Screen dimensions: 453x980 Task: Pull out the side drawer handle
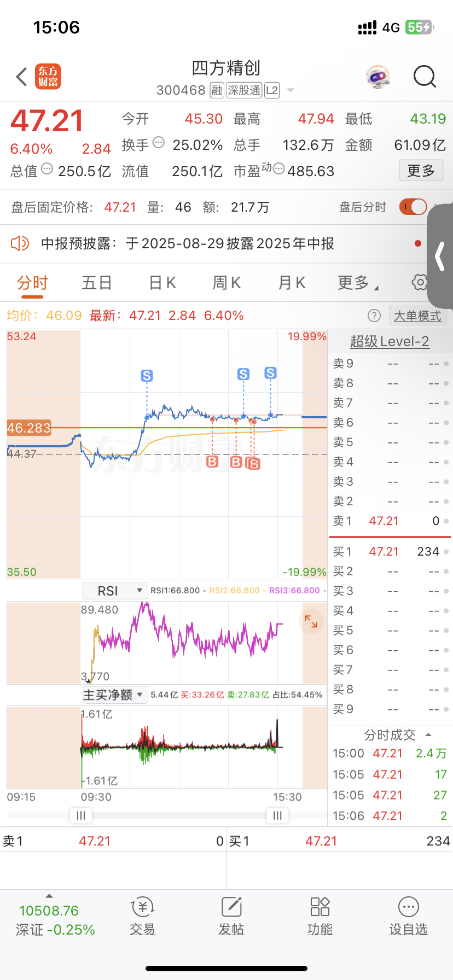440,256
